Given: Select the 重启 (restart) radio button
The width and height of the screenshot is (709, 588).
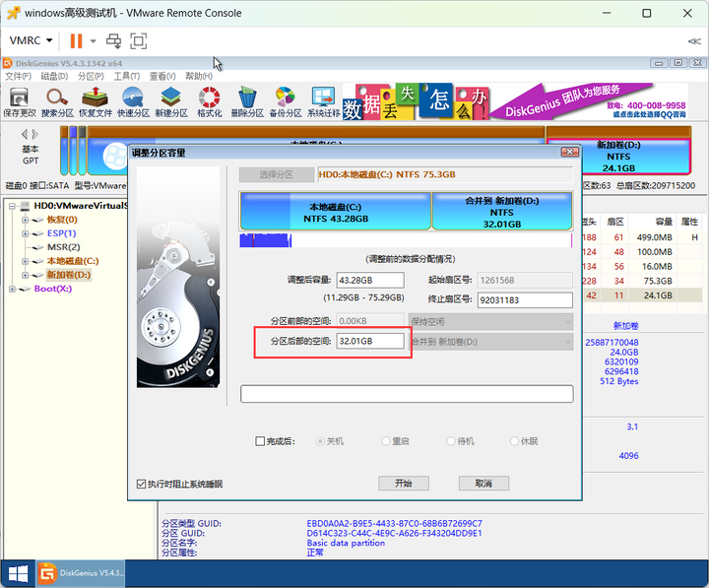Looking at the screenshot, I should 386,441.
